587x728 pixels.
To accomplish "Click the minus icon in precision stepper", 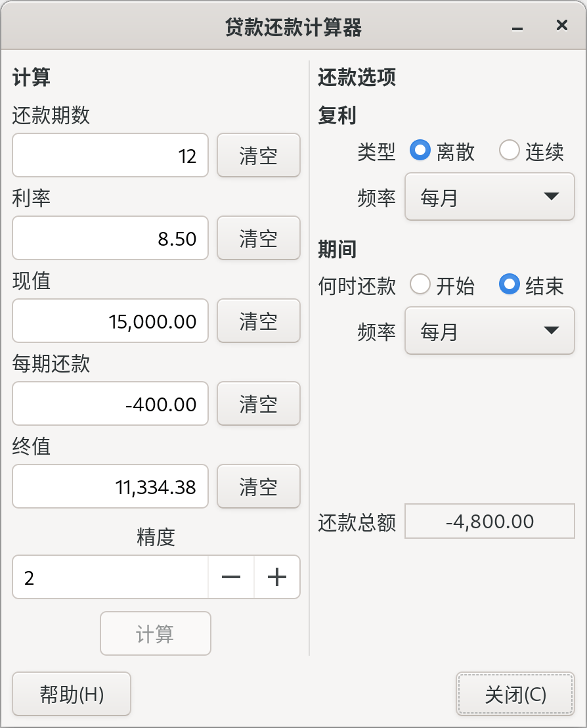I will coord(231,577).
